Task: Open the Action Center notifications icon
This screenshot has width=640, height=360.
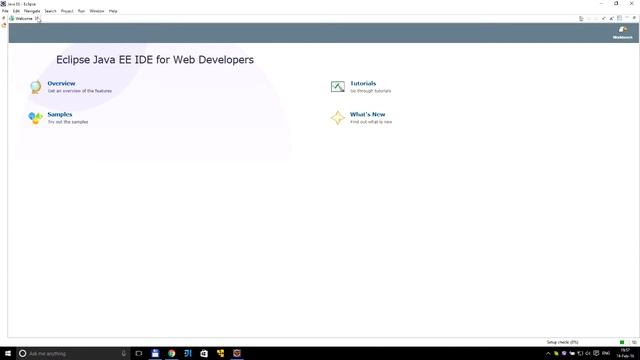Action: (x=596, y=353)
